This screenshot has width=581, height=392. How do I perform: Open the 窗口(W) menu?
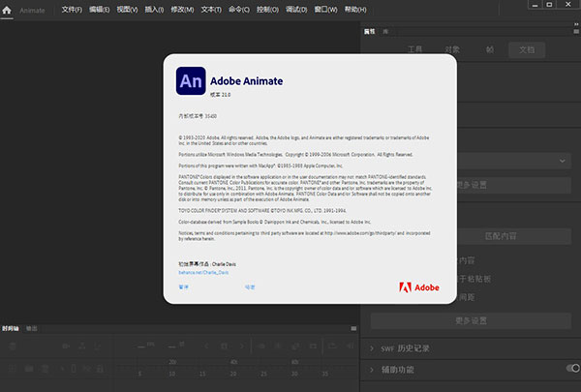tap(298, 9)
